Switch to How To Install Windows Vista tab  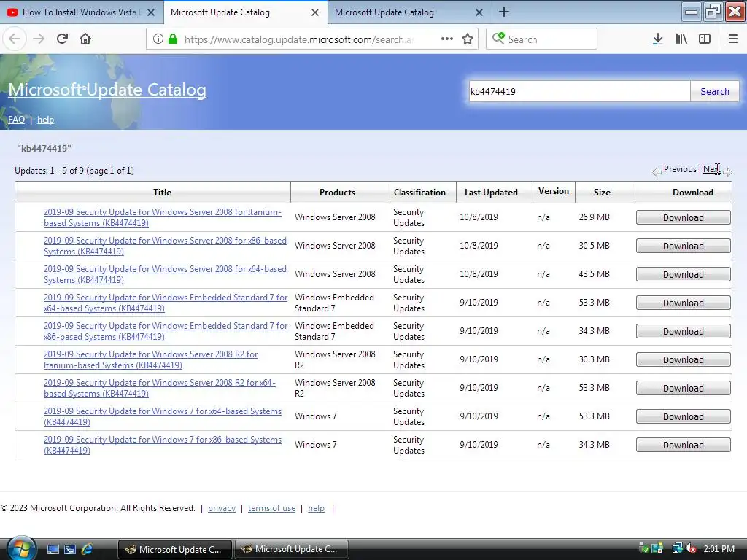pos(82,12)
